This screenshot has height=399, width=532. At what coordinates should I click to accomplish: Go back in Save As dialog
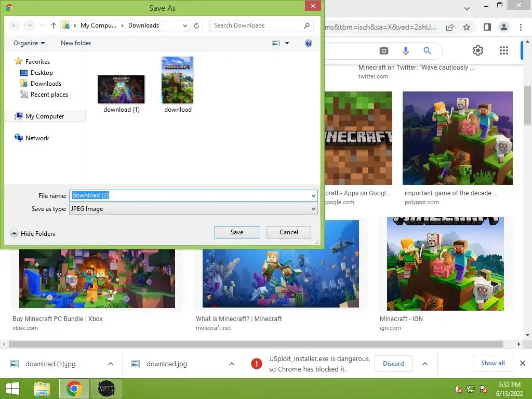coord(14,25)
